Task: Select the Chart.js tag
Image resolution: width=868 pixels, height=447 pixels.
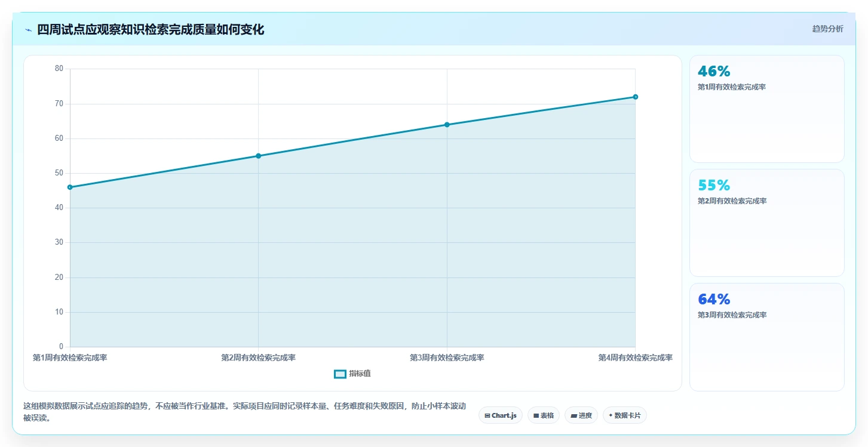Action: click(501, 415)
